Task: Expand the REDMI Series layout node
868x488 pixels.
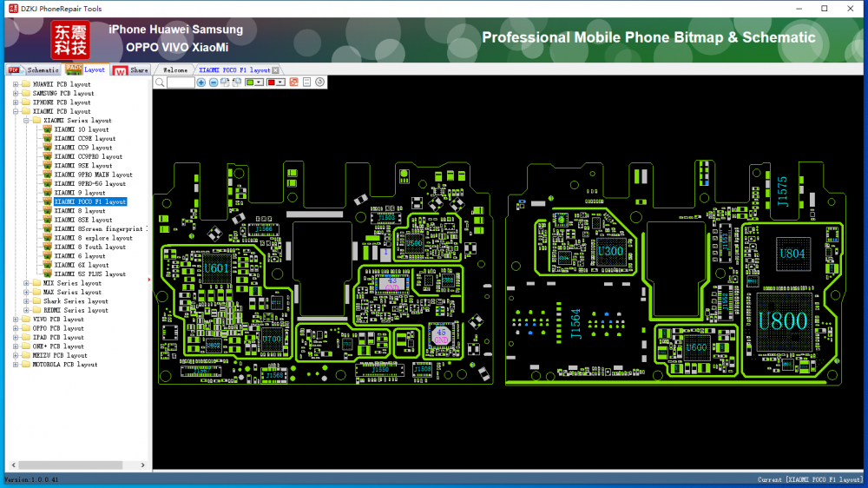Action: (26, 310)
